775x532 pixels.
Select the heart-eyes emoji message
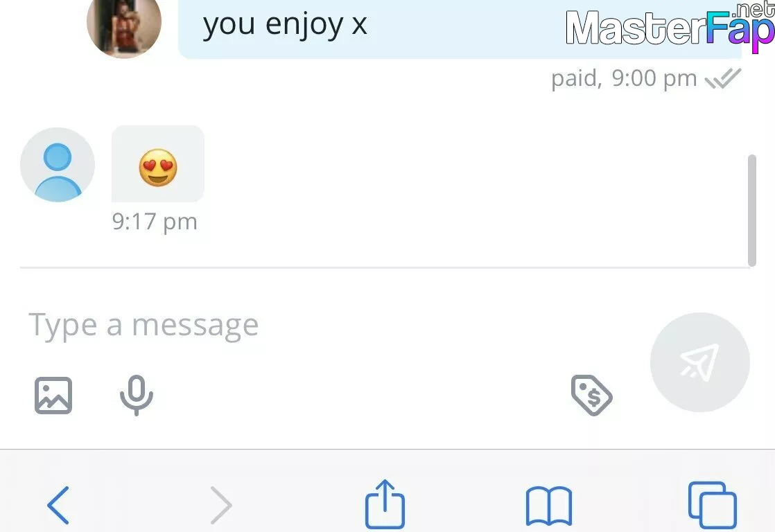157,163
